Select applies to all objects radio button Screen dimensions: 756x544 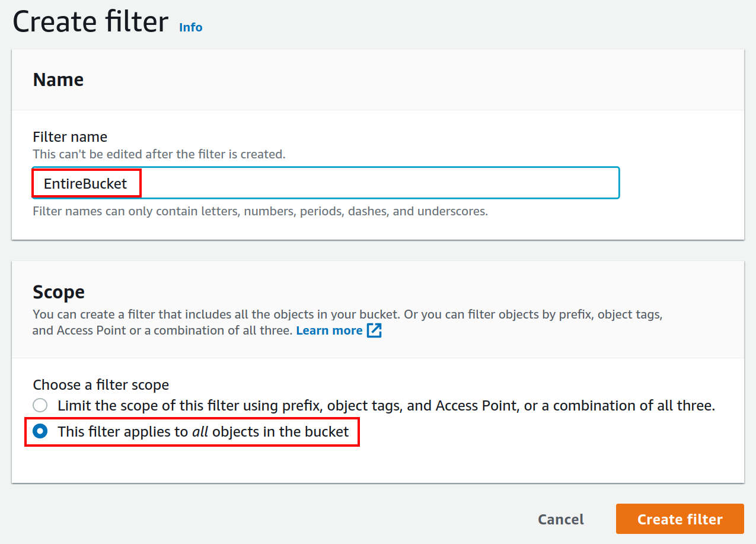[x=40, y=431]
